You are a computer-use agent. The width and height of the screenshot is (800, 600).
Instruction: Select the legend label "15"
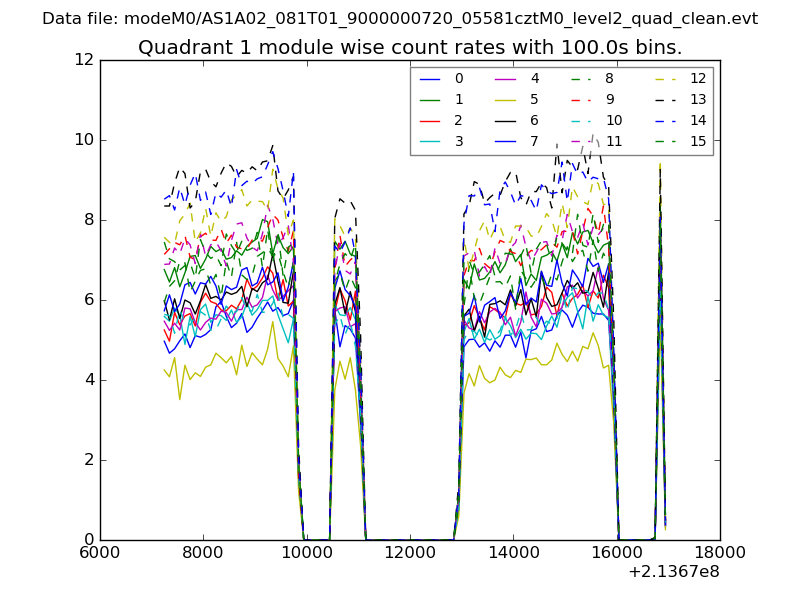698,142
